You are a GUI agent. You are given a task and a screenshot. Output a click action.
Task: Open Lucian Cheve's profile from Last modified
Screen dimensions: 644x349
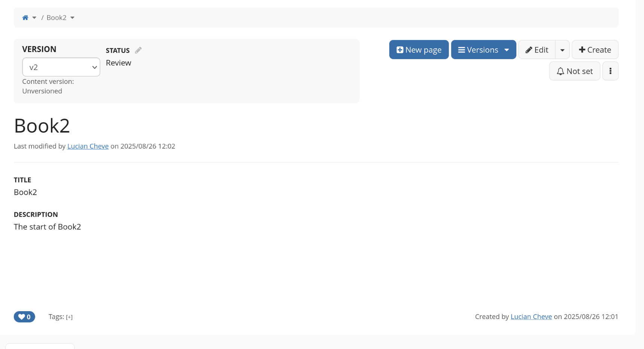(x=88, y=146)
